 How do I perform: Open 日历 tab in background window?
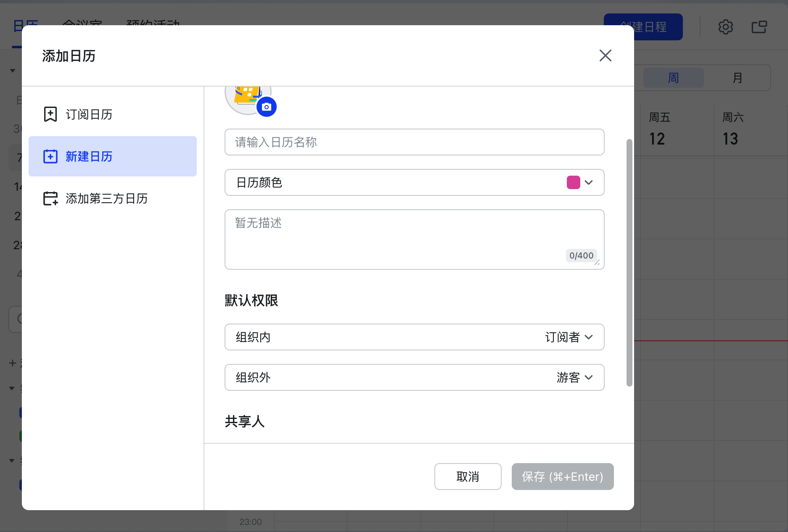click(x=25, y=26)
